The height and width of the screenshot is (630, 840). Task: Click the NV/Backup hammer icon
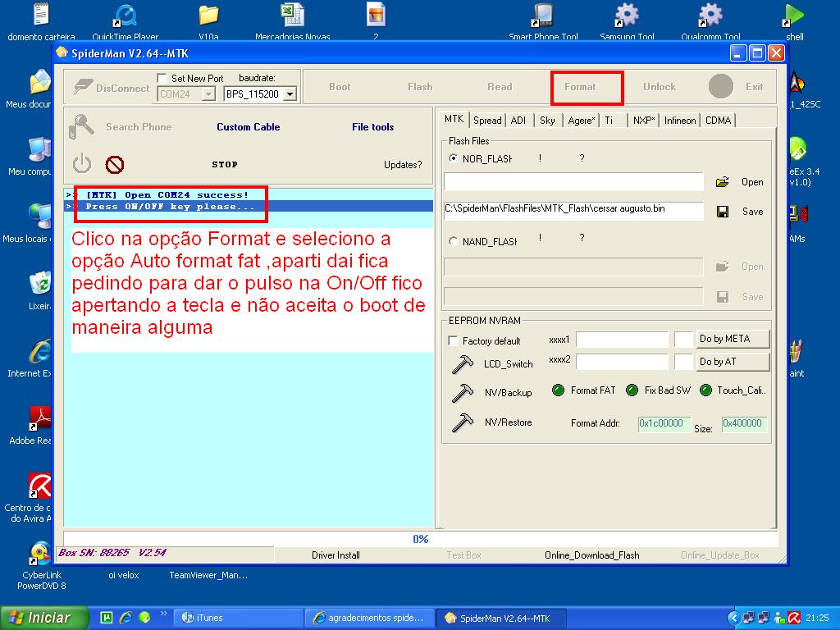(463, 393)
